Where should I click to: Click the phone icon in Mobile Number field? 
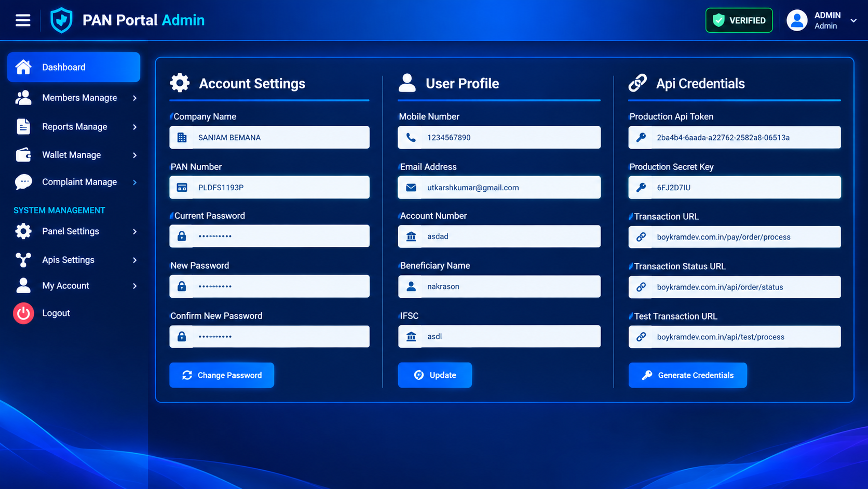click(411, 138)
